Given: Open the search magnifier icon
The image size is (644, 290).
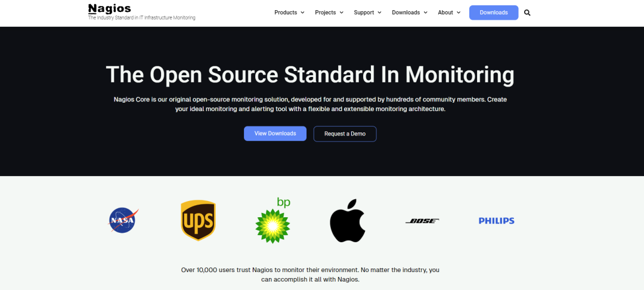Looking at the screenshot, I should pos(527,13).
